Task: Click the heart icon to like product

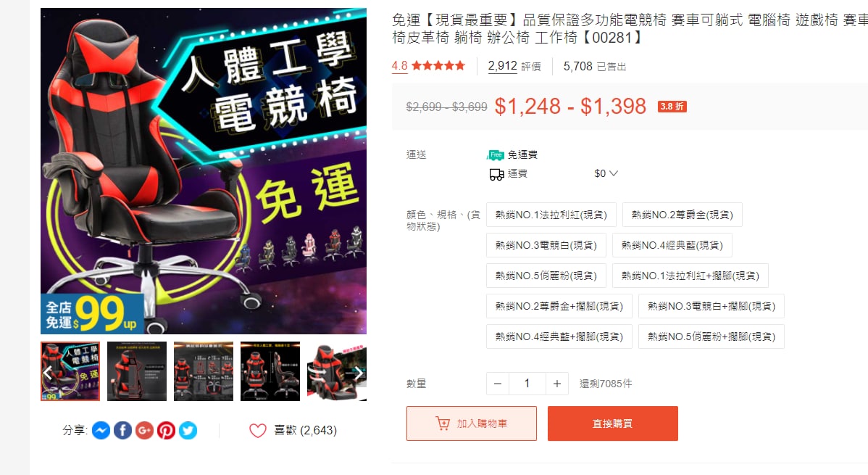Action: point(258,431)
